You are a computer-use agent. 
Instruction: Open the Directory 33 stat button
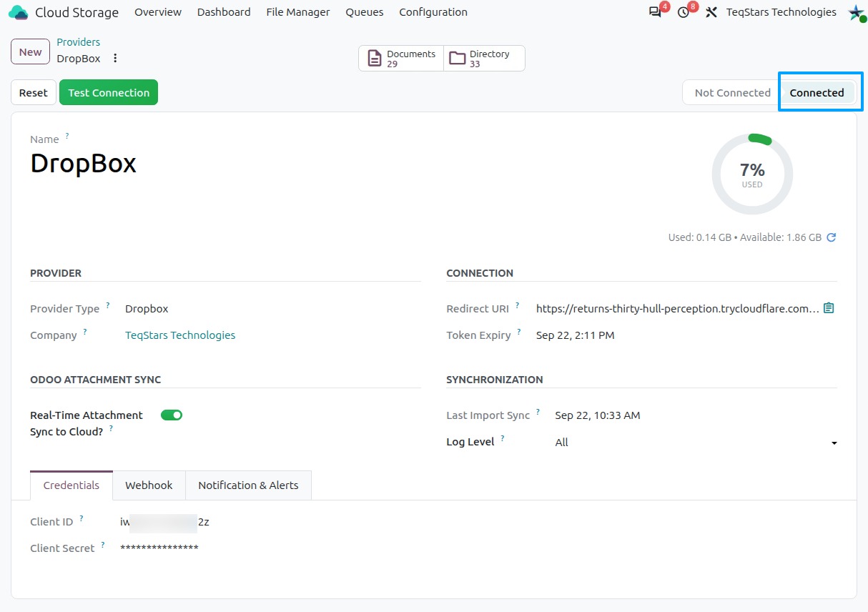pos(485,59)
